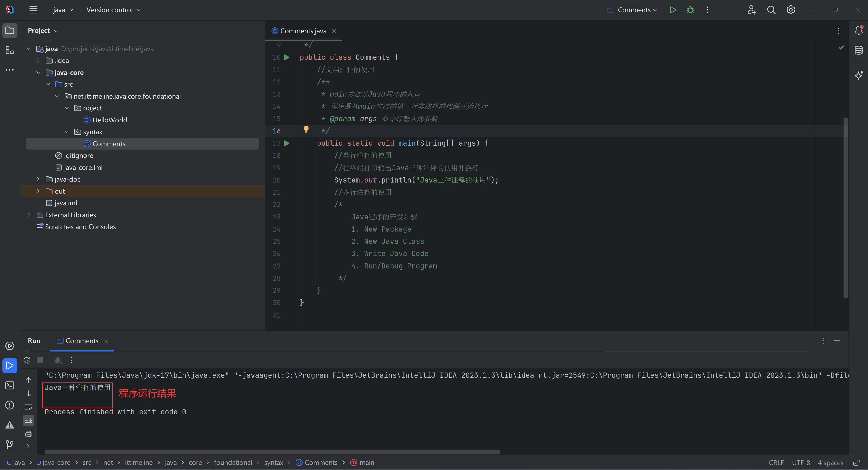
Task: Open IDE settings gear
Action: point(791,10)
